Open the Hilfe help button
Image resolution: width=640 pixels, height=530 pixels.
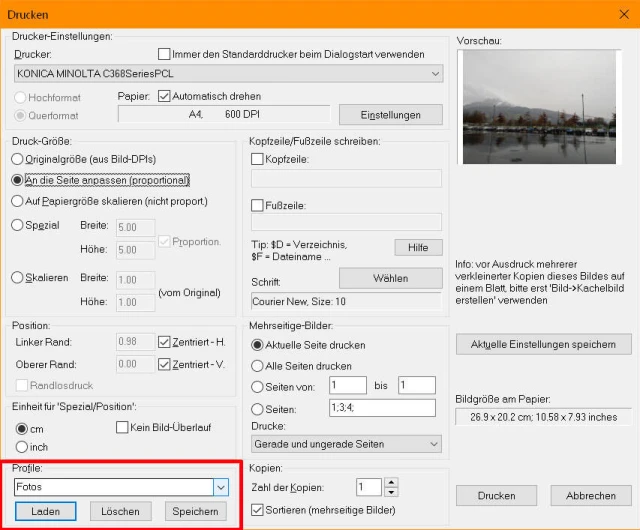418,247
